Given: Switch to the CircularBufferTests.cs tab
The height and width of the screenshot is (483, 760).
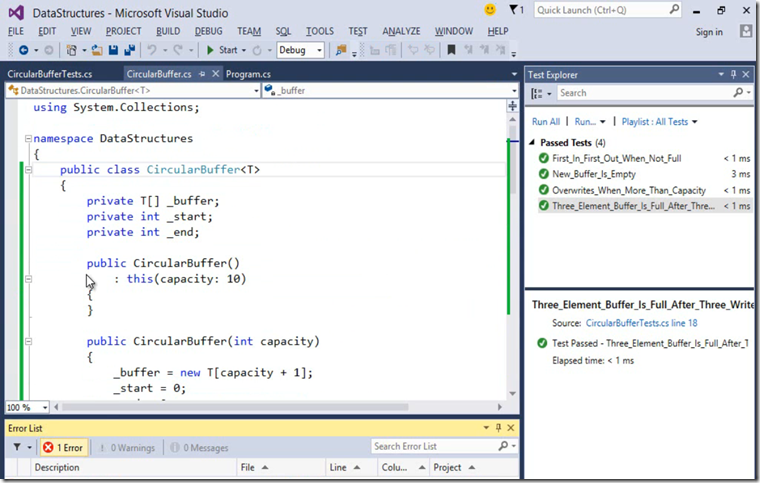Looking at the screenshot, I should pos(50,74).
